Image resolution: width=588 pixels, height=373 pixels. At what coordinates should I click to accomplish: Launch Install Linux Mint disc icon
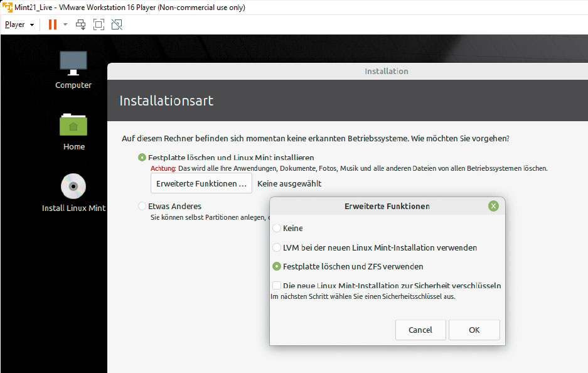[x=73, y=193]
